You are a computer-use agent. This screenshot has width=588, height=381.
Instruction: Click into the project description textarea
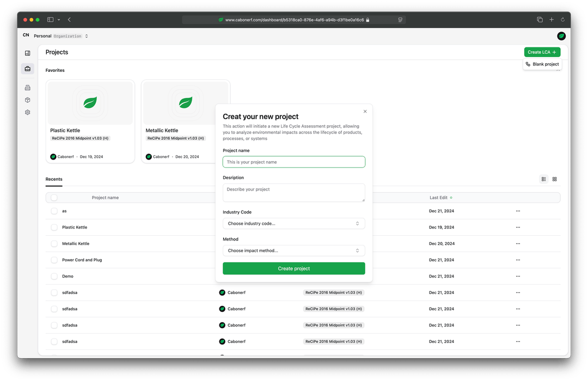point(293,193)
